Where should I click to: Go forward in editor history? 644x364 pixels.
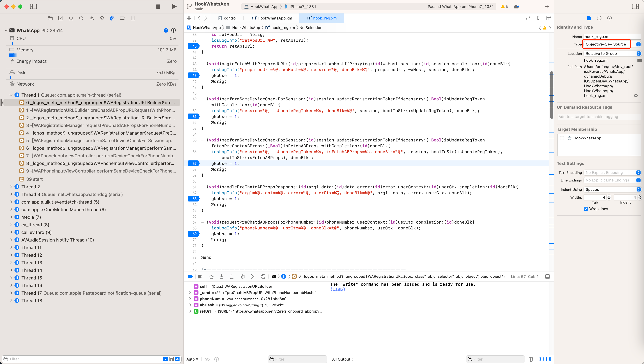[206, 18]
